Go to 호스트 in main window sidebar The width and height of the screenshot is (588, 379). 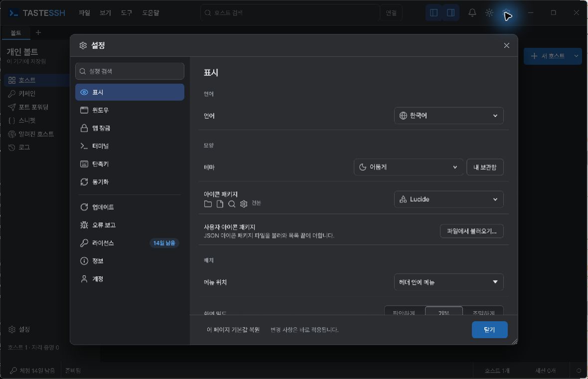click(37, 80)
